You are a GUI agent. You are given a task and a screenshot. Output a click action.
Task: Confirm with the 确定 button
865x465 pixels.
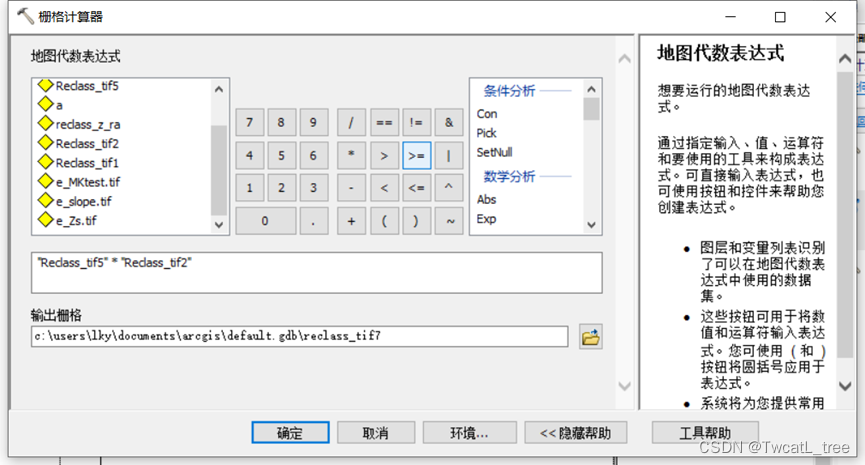(290, 432)
